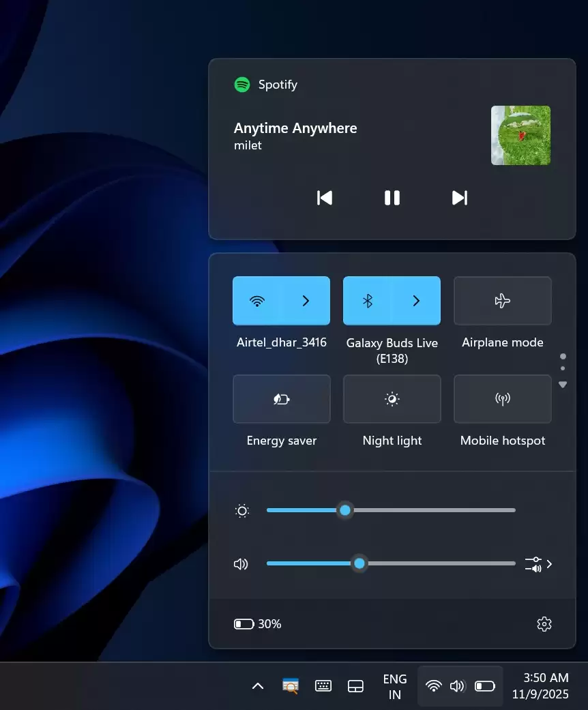
Task: Mute volume with the speaker icon
Action: tap(241, 564)
